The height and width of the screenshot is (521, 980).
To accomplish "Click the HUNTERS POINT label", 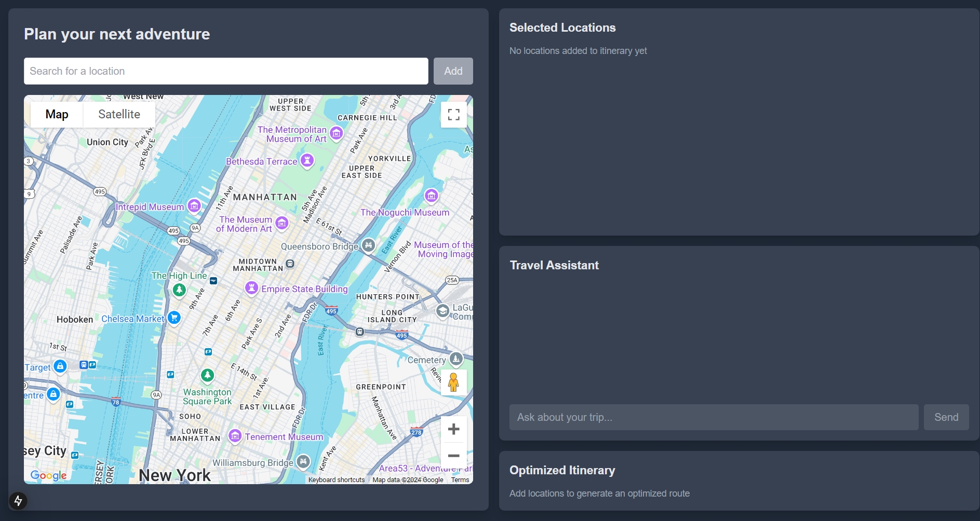I will click(387, 297).
